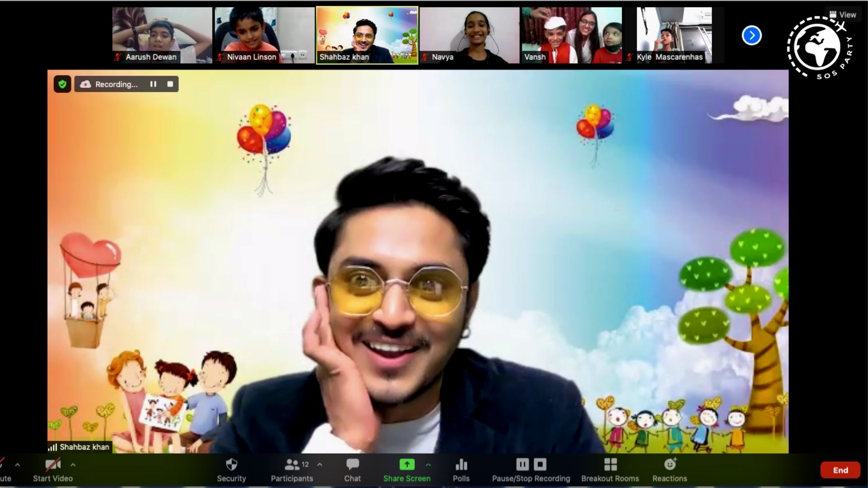Click the Pause recording icon in bottom toolbar
The height and width of the screenshot is (488, 868).
(x=523, y=465)
